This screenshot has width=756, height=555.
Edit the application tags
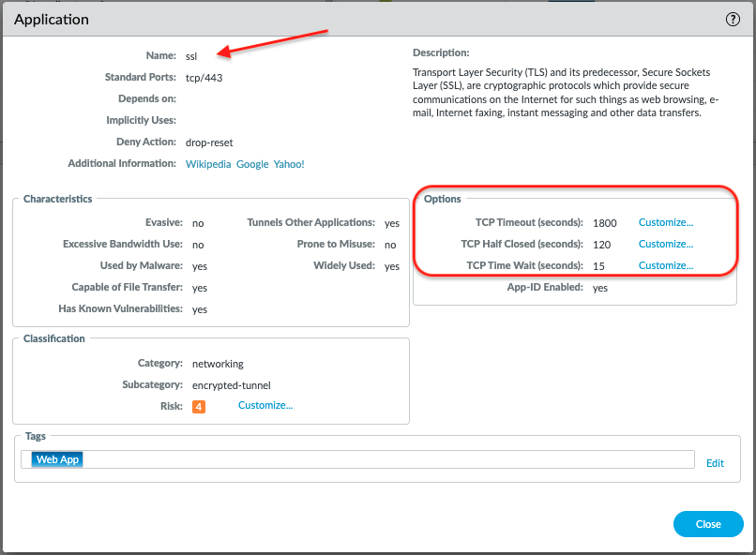click(x=715, y=463)
